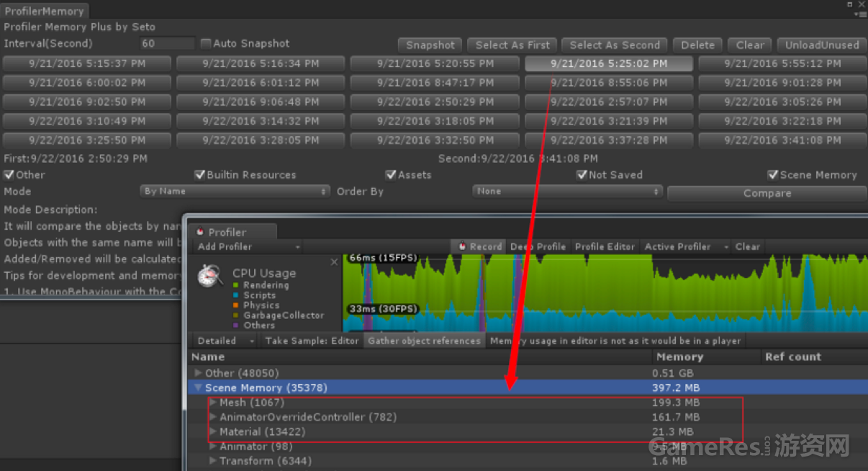The width and height of the screenshot is (868, 471).
Task: Expand the Transform (6344) row
Action: point(213,461)
